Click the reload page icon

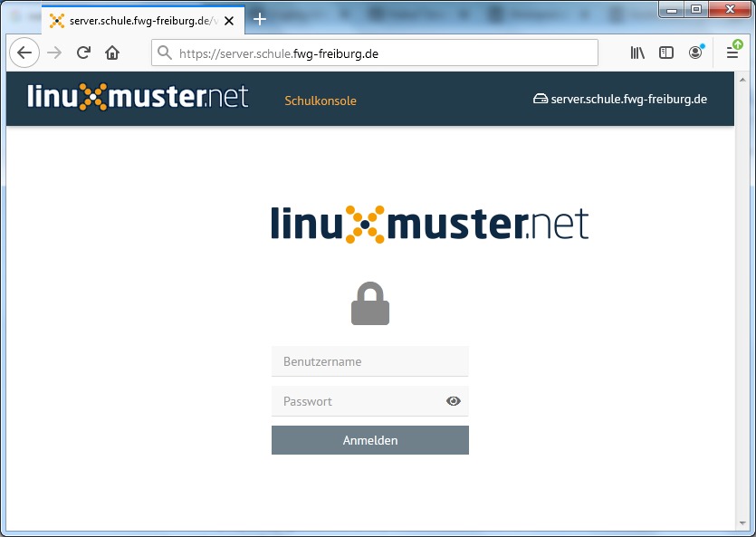click(83, 53)
